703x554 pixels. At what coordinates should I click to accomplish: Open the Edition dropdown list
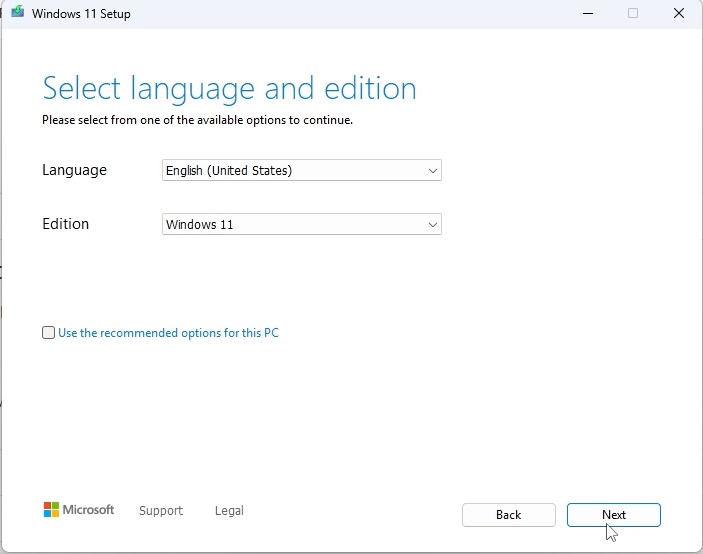click(x=301, y=225)
